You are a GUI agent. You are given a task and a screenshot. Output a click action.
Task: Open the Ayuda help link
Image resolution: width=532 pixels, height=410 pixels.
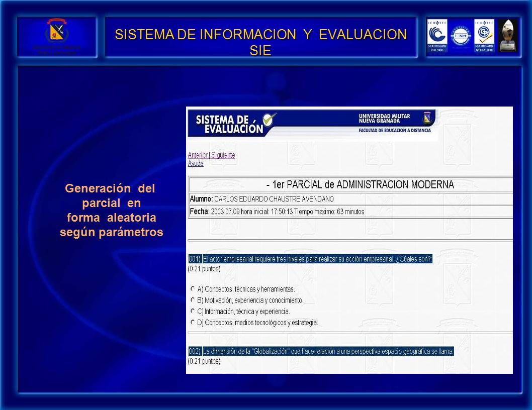[x=196, y=163]
